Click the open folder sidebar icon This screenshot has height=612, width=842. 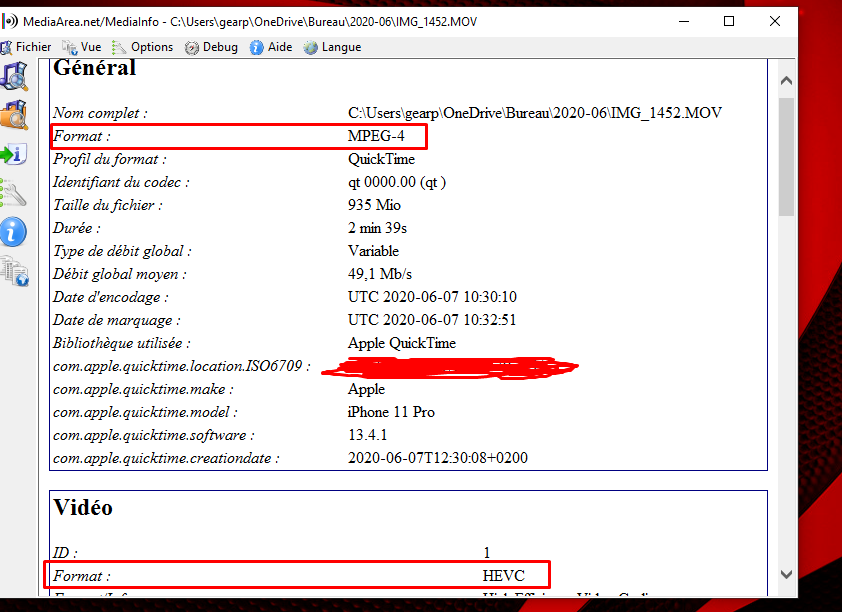point(14,114)
